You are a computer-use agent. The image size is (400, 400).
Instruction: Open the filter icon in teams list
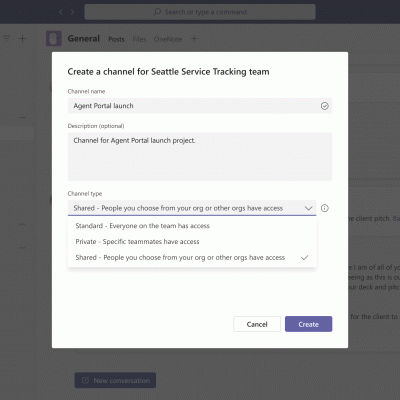click(x=6, y=39)
